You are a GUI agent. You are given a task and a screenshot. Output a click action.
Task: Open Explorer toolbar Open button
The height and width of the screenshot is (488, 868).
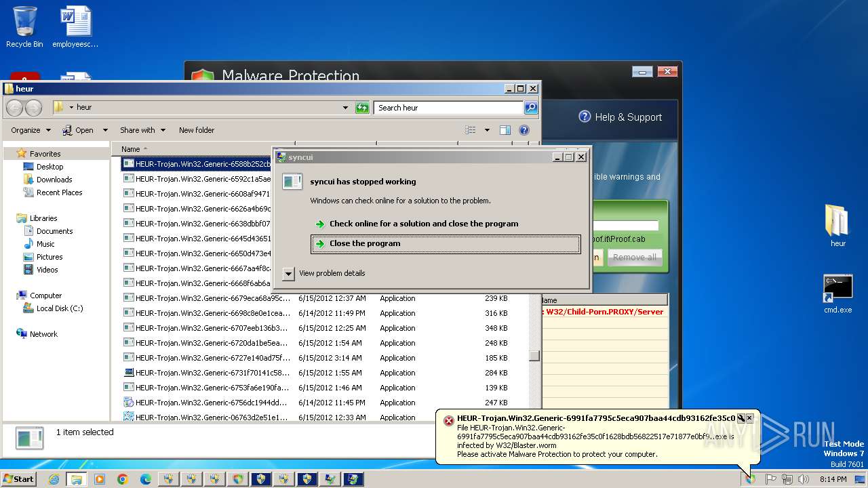pyautogui.click(x=78, y=130)
